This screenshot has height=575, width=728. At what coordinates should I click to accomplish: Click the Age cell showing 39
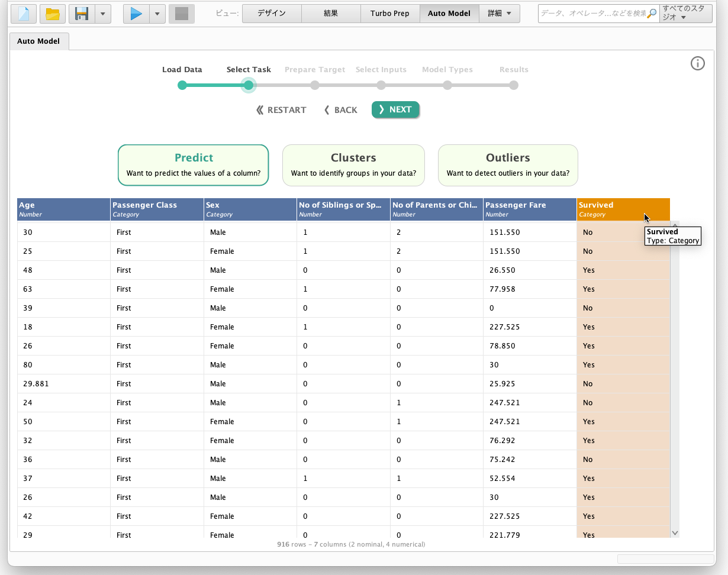click(x=63, y=308)
